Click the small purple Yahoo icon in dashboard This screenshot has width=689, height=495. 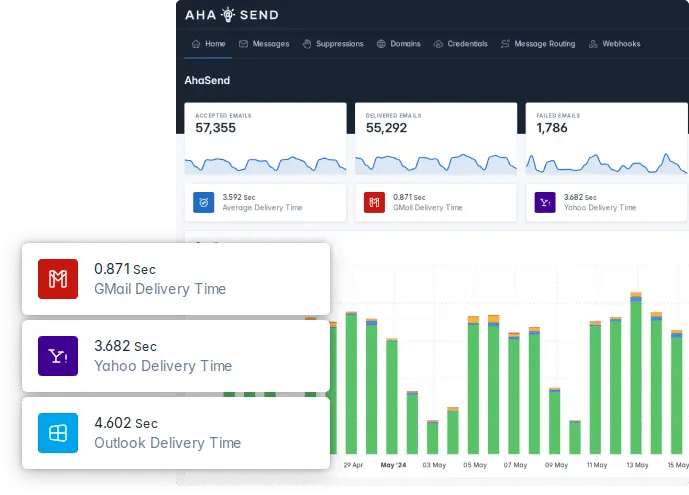(x=545, y=202)
